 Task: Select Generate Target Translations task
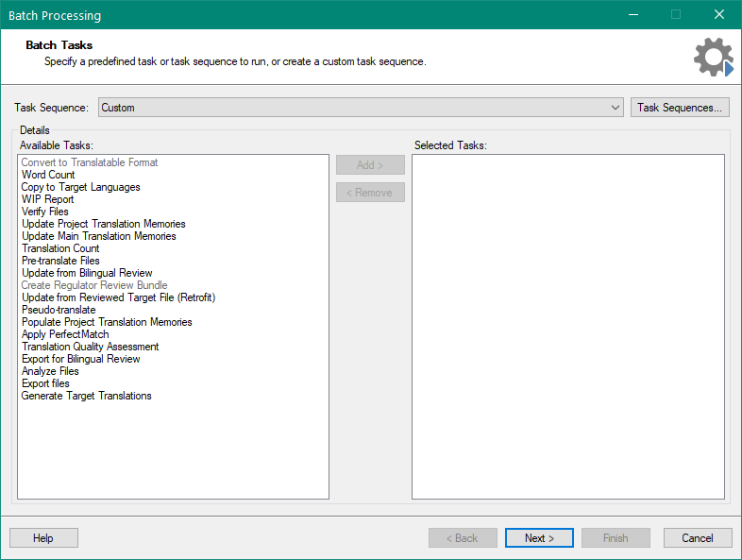(x=86, y=397)
